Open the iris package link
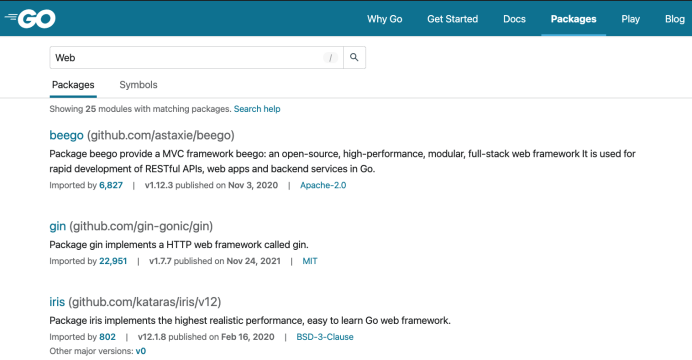The height and width of the screenshot is (360, 692). tap(57, 302)
